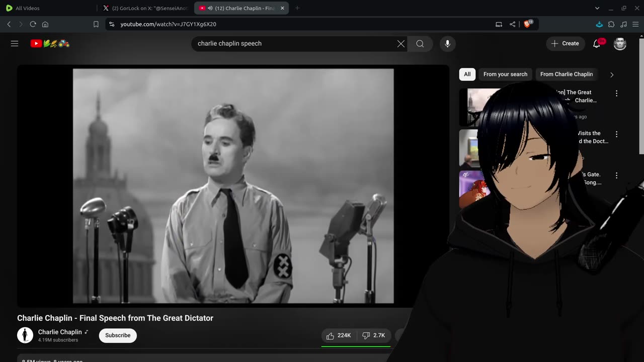This screenshot has height=362, width=644.
Task: Switch to the All Videos tab
Action: (x=49, y=8)
